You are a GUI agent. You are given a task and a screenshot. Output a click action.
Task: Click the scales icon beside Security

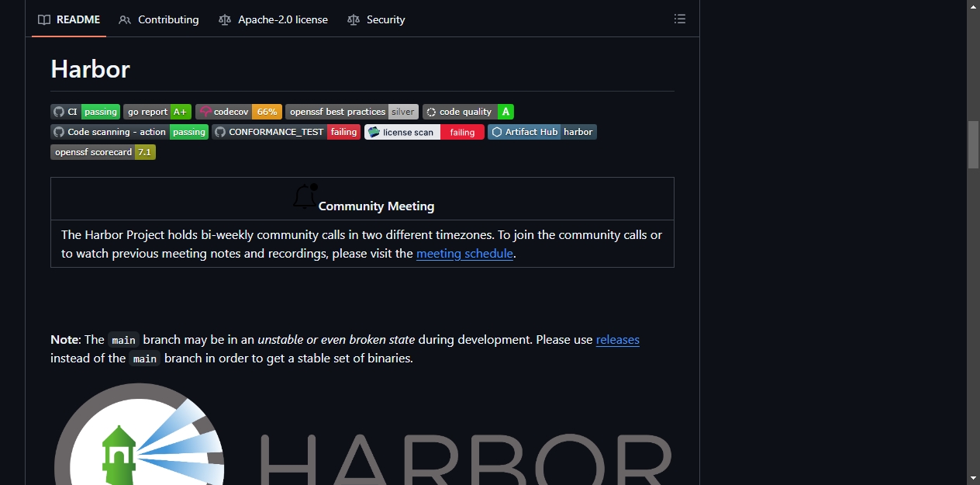click(354, 19)
